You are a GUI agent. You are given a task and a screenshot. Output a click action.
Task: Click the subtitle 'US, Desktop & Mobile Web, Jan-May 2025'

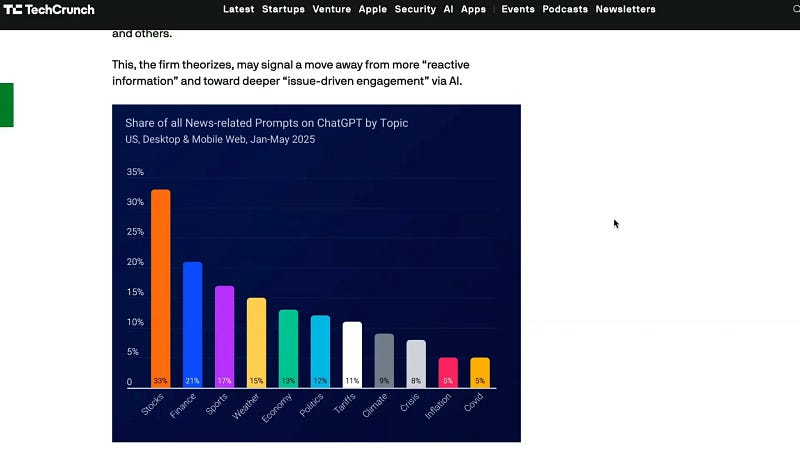220,139
